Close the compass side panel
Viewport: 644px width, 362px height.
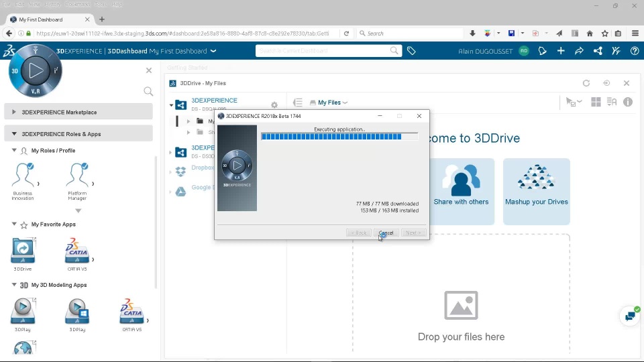coord(149,70)
